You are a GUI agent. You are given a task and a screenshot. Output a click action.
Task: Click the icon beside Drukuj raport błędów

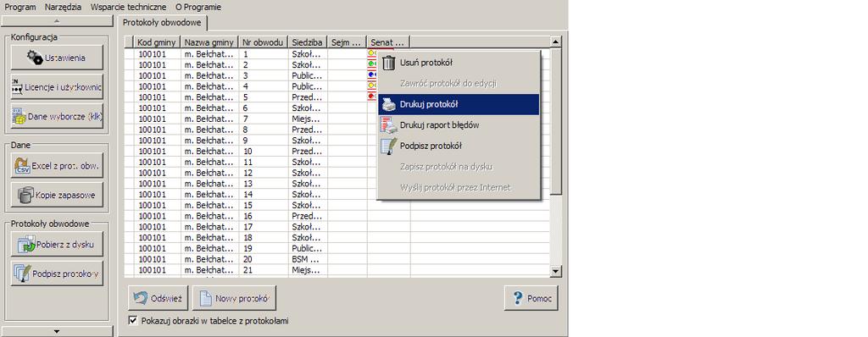pos(389,125)
